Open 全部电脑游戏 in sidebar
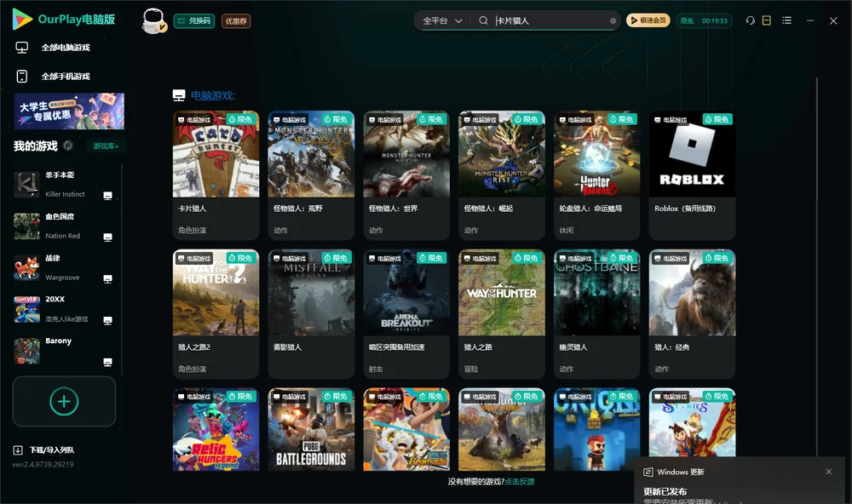This screenshot has width=852, height=504. [x=66, y=48]
